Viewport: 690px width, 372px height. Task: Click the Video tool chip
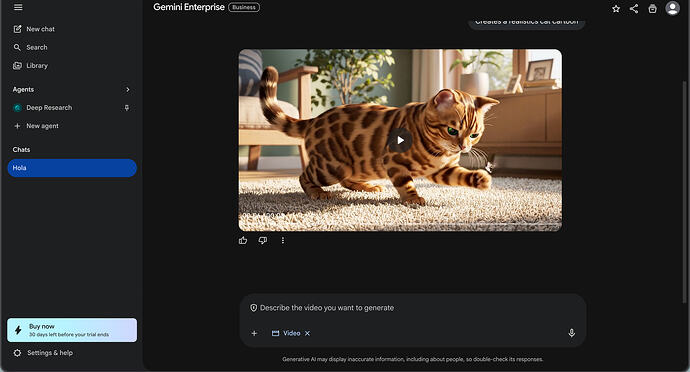point(286,333)
